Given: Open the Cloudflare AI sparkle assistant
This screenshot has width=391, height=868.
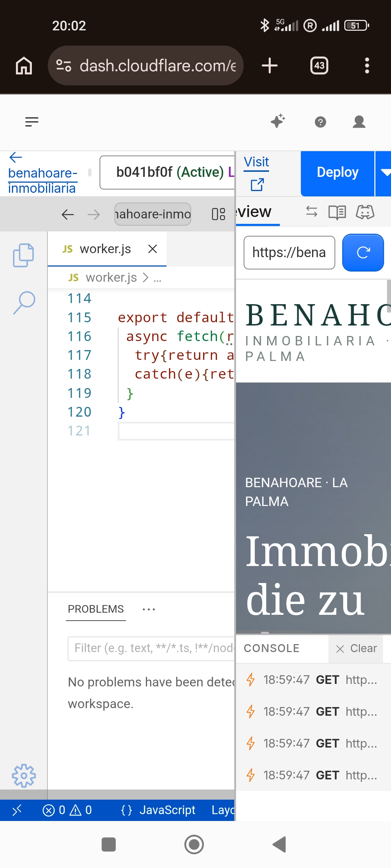Looking at the screenshot, I should click(278, 121).
